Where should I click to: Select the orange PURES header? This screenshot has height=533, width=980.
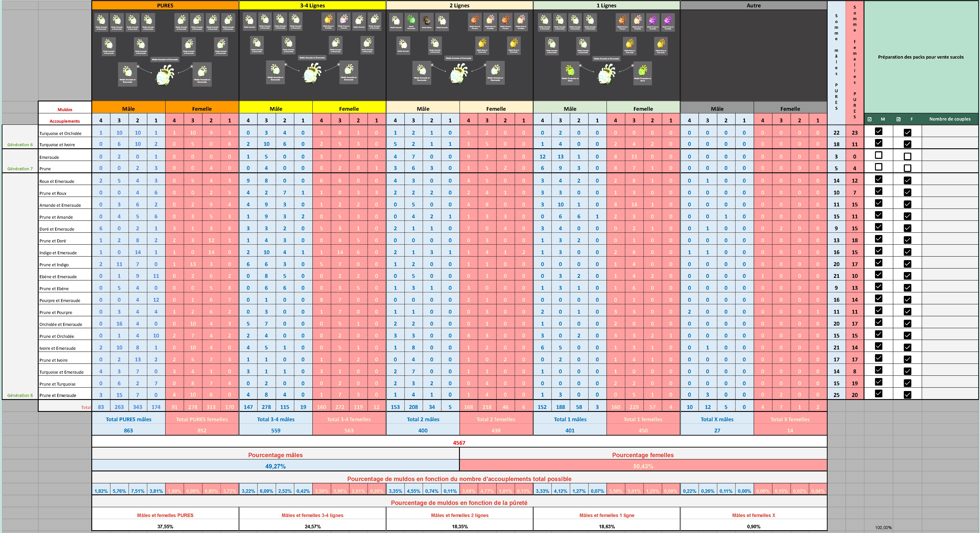pyautogui.click(x=165, y=5)
